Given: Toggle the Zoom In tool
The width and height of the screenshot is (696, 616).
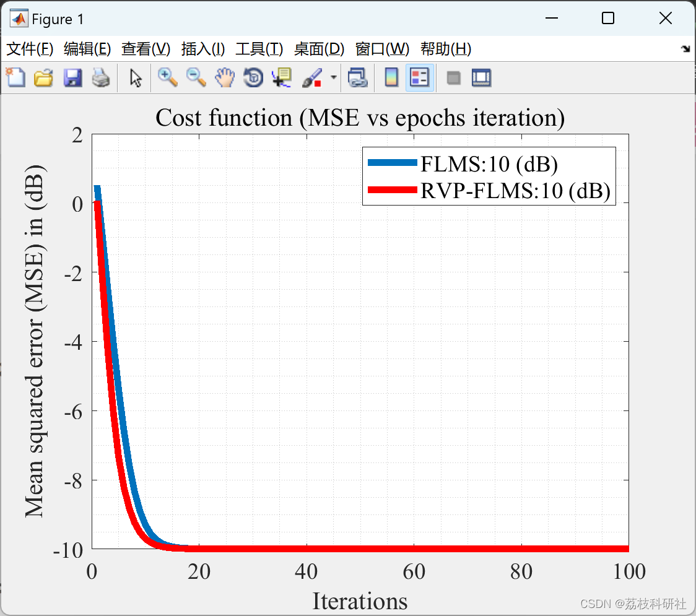Looking at the screenshot, I should (x=167, y=77).
